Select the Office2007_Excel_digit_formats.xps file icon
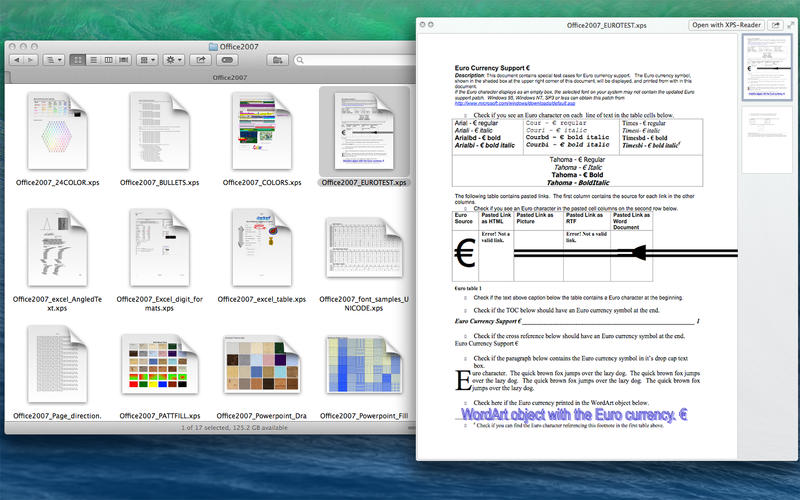The width and height of the screenshot is (800, 500). click(x=159, y=247)
